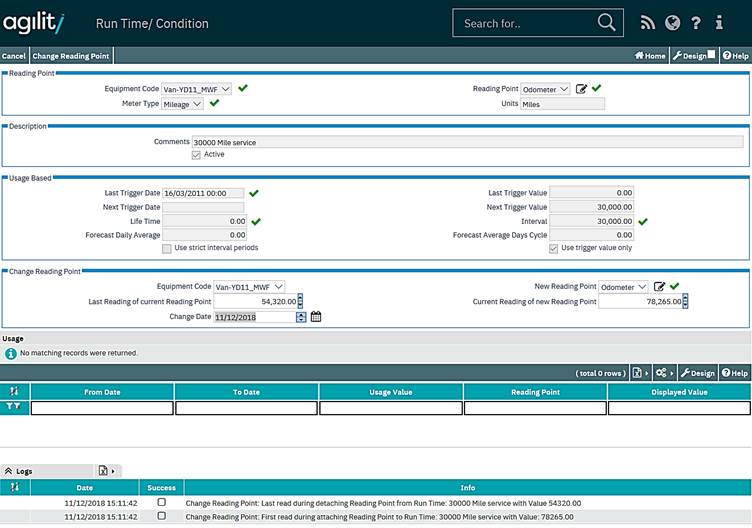Go to Home in the top toolbar

[650, 56]
